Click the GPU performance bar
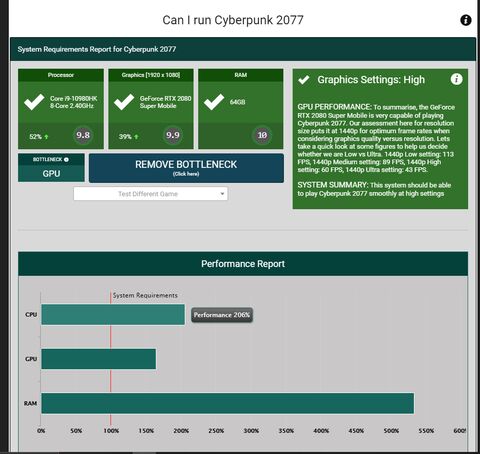The image size is (480, 454). (99, 359)
